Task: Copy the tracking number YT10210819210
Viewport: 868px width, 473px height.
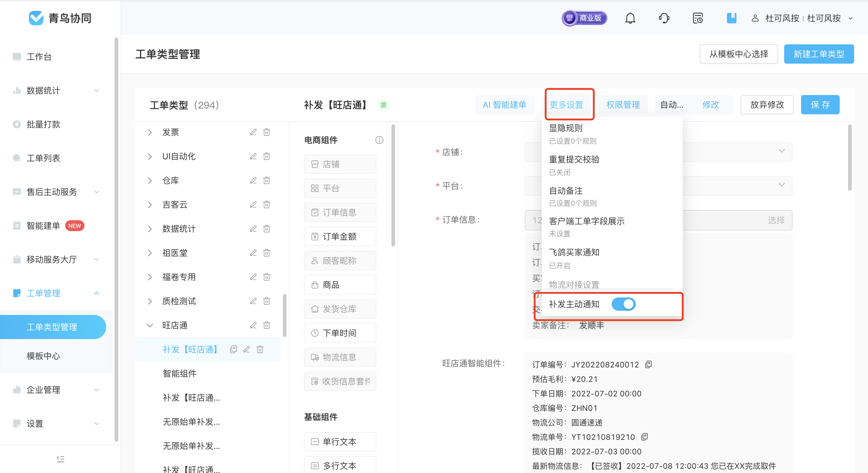Action: 645,437
